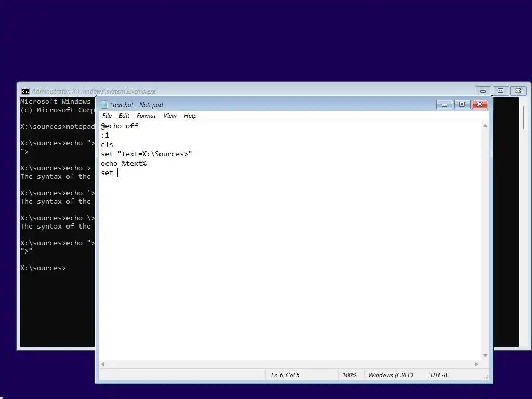The image size is (532, 399).
Task: Click the 'X:\sources>echo \>' line in Command Prompt
Action: point(57,218)
